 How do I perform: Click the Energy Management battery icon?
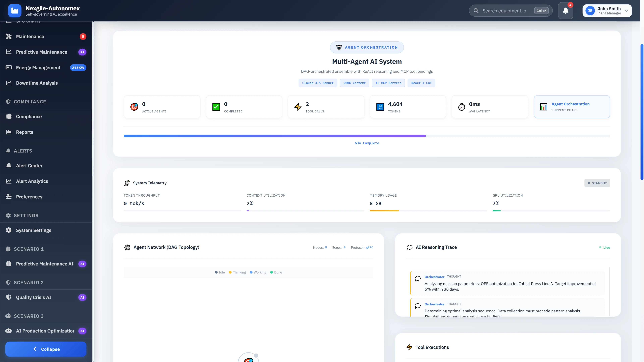pyautogui.click(x=9, y=67)
